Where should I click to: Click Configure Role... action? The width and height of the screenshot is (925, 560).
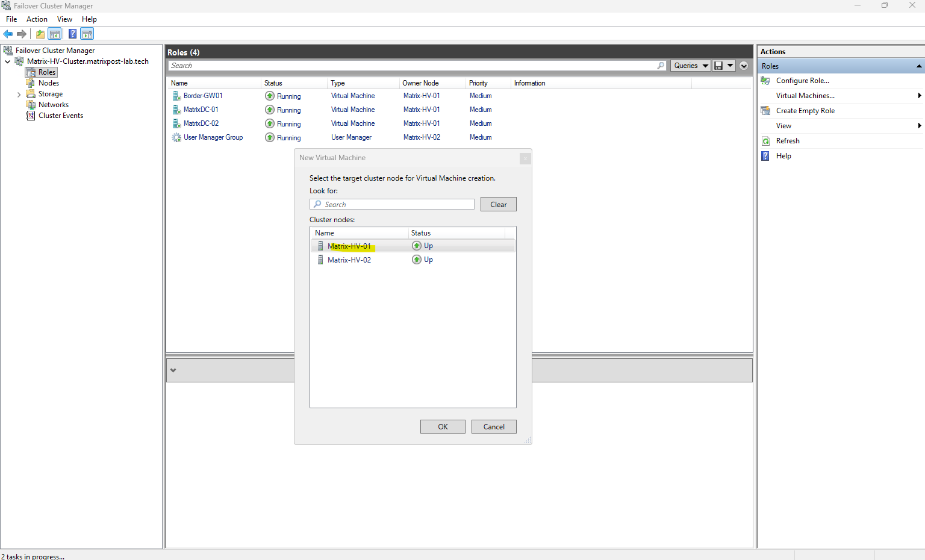pyautogui.click(x=802, y=81)
